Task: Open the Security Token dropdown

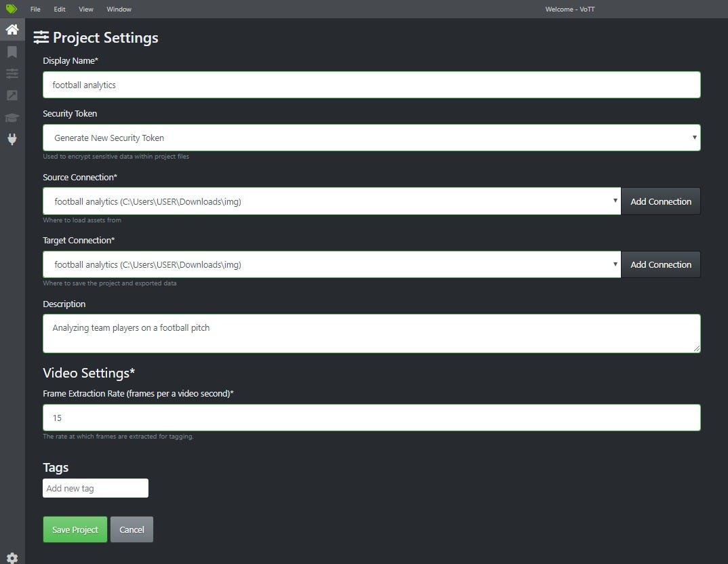Action: [x=371, y=137]
